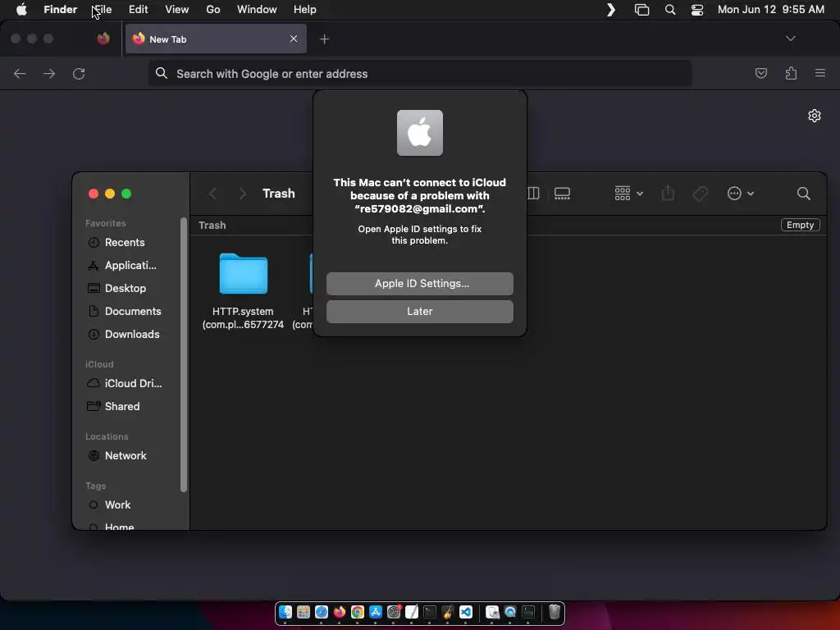Expand the Firefox list all tabs chevron

790,39
